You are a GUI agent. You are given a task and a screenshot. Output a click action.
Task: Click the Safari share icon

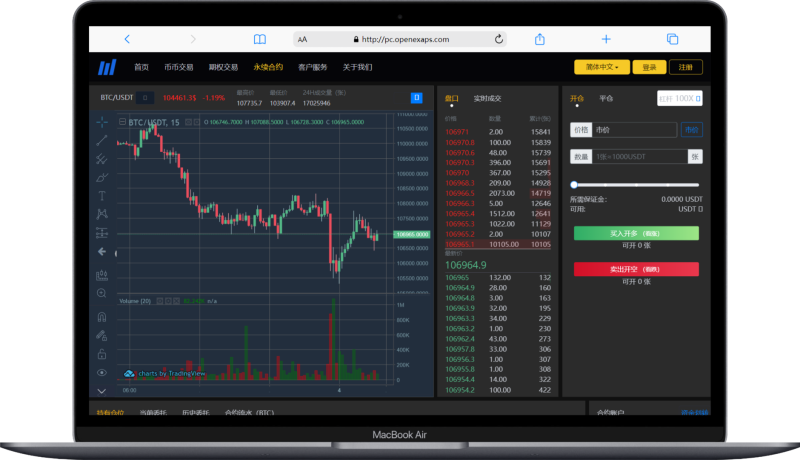(540, 39)
